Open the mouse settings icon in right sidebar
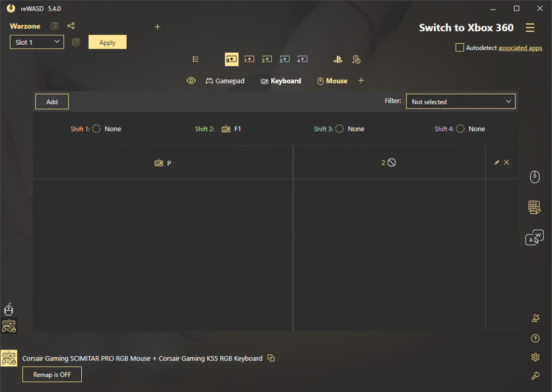The image size is (552, 392). coord(535,178)
